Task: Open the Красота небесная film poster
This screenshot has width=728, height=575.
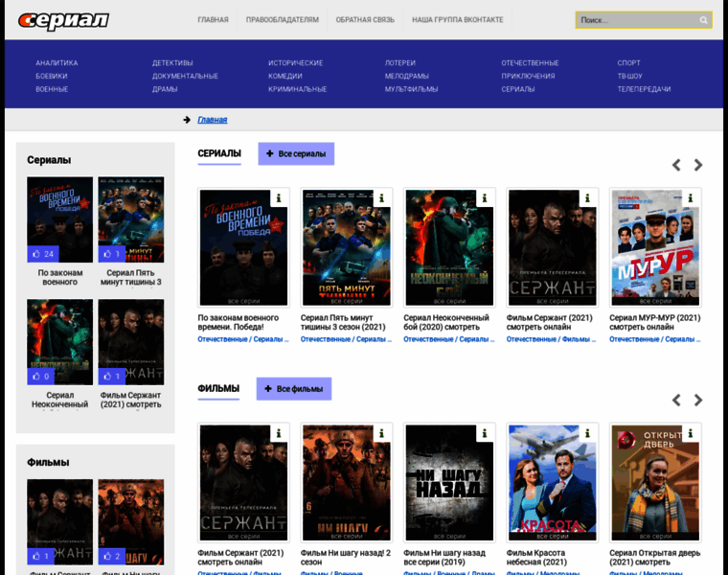Action: (x=553, y=482)
